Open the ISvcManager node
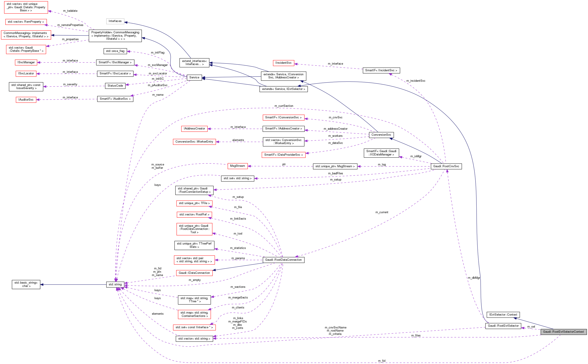588x364 pixels. click(x=26, y=62)
